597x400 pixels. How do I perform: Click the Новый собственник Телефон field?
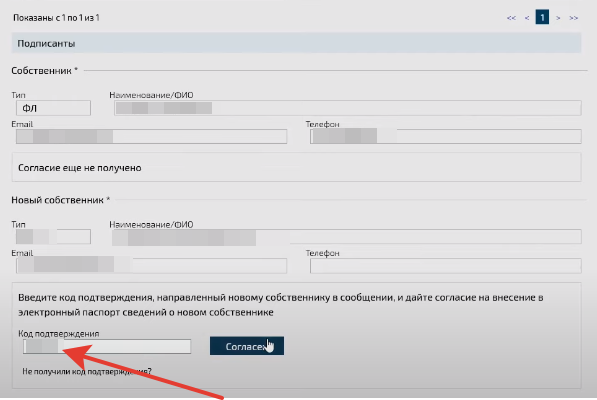click(x=445, y=266)
